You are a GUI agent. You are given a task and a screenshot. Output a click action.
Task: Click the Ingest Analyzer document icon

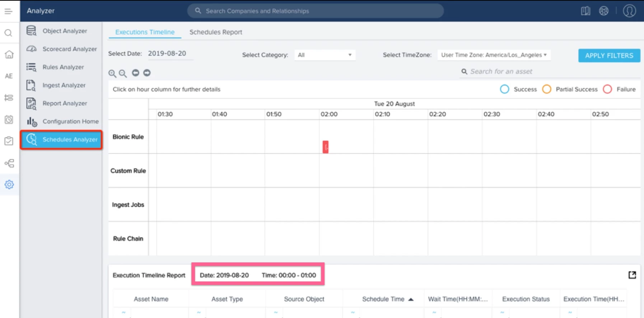click(31, 85)
